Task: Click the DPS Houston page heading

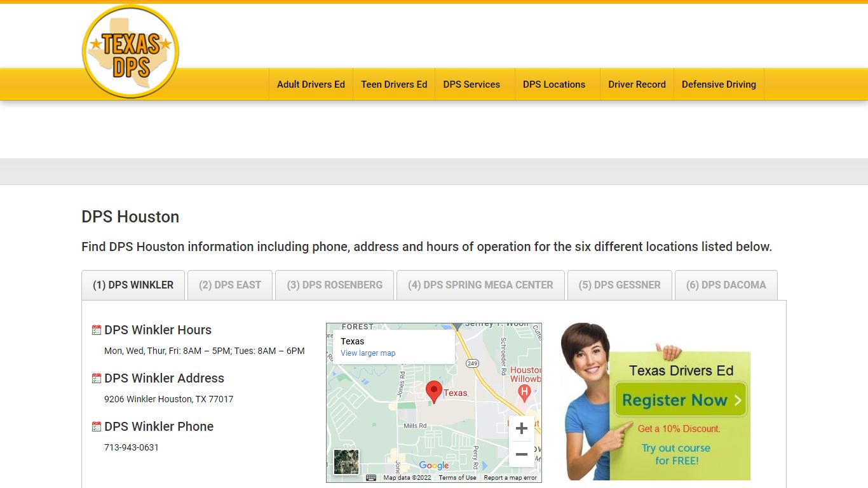Action: pos(130,217)
